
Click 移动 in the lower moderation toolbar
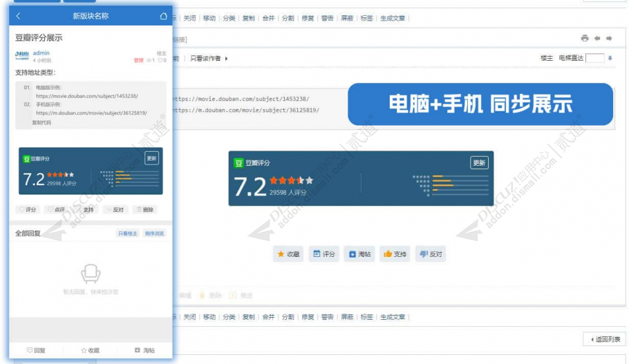[209, 317]
